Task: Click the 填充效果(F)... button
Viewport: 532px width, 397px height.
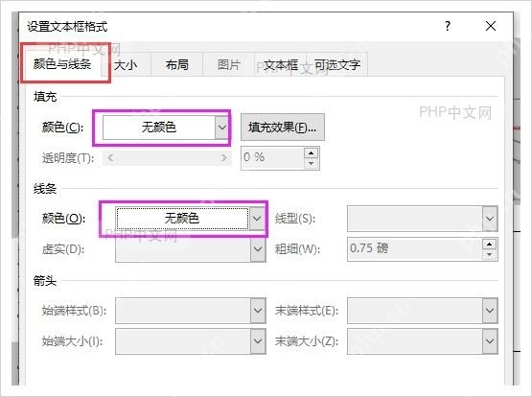Action: click(282, 128)
